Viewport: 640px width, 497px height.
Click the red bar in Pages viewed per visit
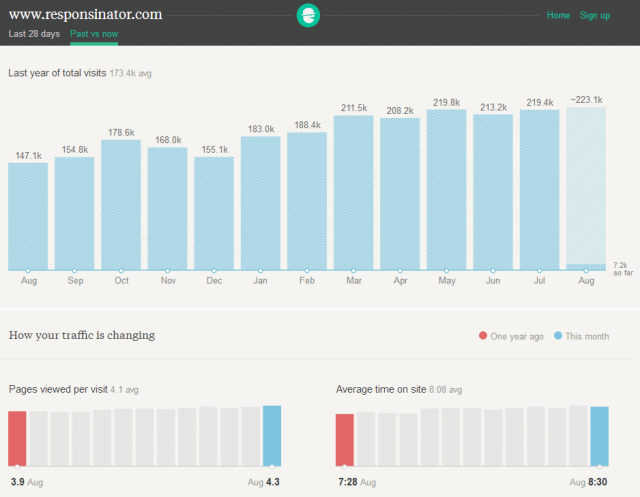click(17, 439)
